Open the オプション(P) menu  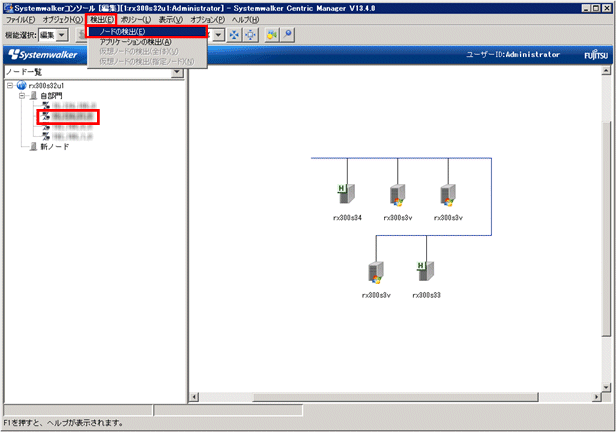pyautogui.click(x=207, y=20)
